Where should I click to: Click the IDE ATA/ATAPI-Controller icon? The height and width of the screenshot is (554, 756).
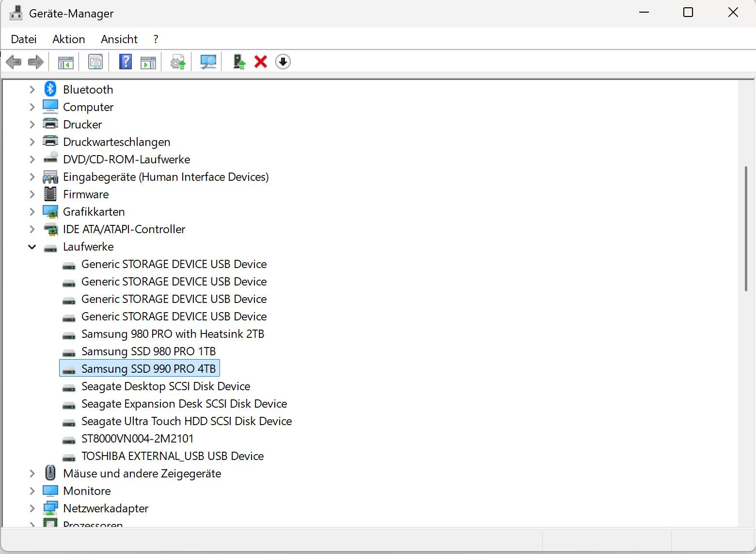(x=50, y=229)
